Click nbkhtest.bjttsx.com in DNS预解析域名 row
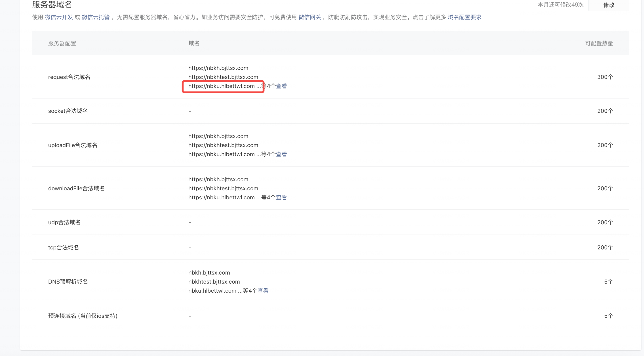This screenshot has height=356, width=644. coord(214,282)
